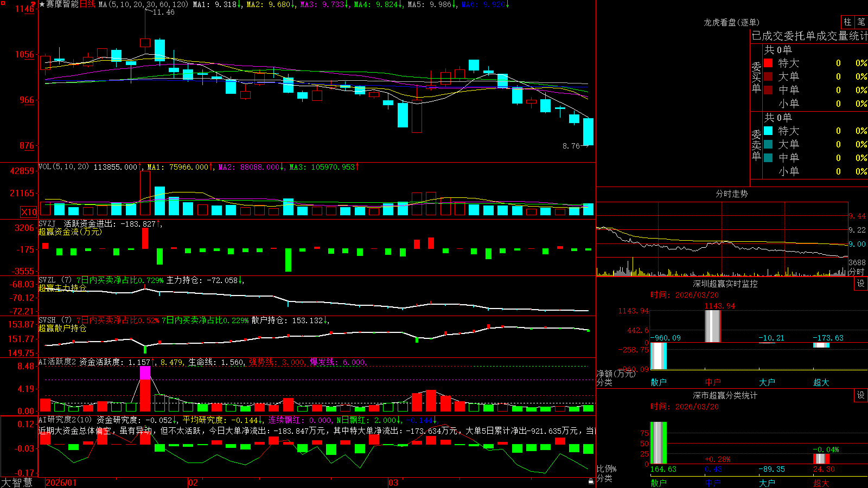Viewport: 868px width, 488px height.
Task: Click the red question mark help icon
Action: point(34,4)
